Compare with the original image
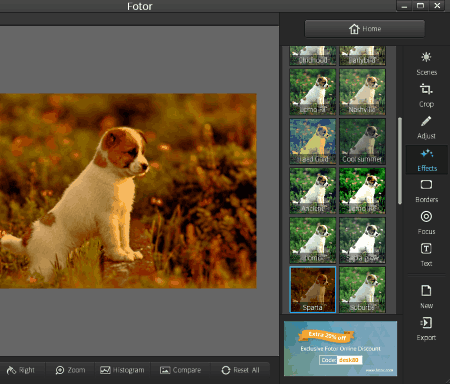450x384 pixels. pyautogui.click(x=180, y=370)
